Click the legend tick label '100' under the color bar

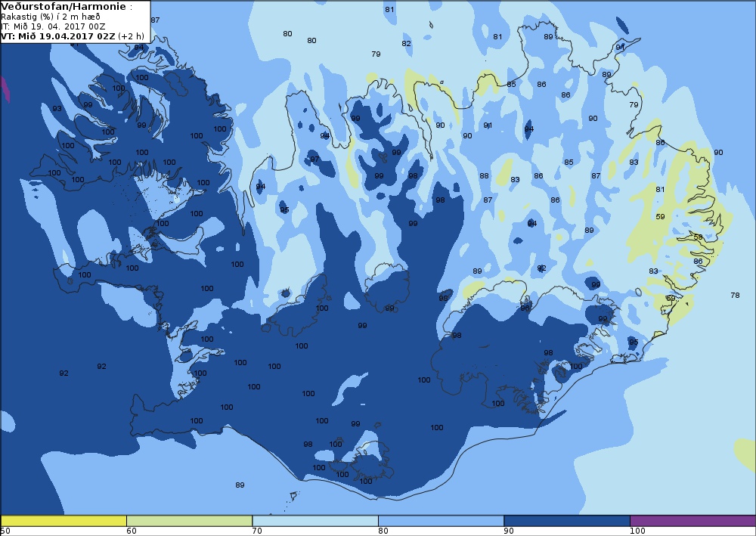pos(637,531)
